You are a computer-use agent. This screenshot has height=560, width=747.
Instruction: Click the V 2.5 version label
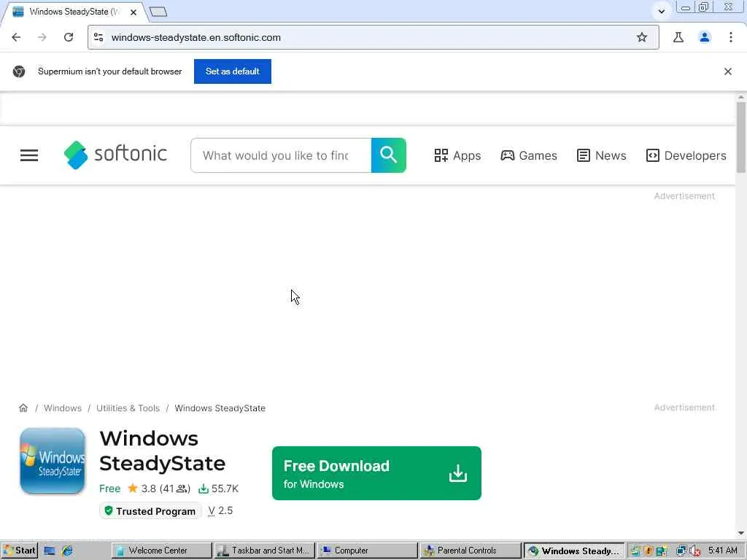[x=220, y=510]
